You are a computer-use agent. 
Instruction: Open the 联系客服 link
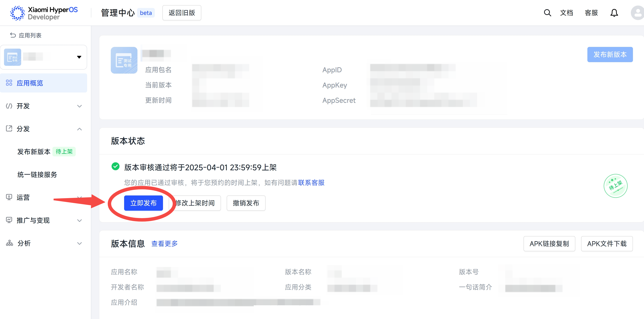pyautogui.click(x=311, y=183)
